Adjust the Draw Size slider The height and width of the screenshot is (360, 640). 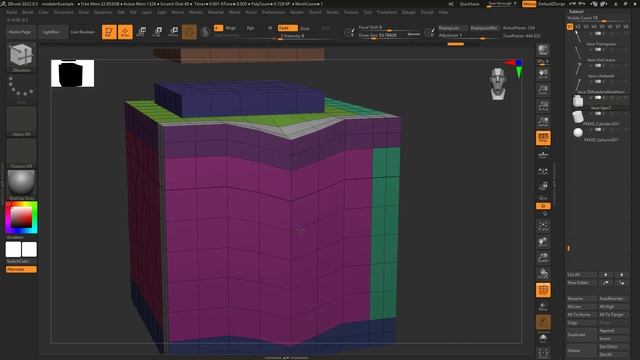click(x=389, y=35)
